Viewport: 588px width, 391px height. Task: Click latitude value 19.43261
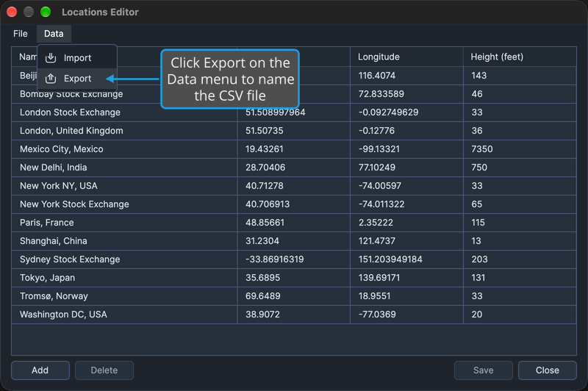click(x=265, y=149)
